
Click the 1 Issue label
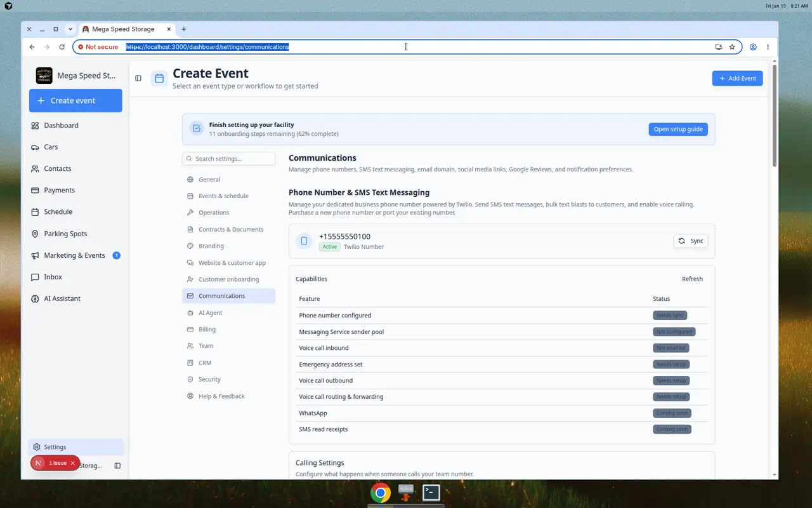pyautogui.click(x=58, y=463)
